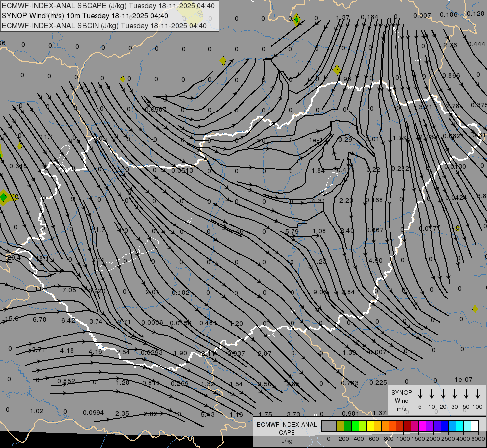487x448 pixels.
Task: Click the map value '0.866'
Action: (x=451, y=75)
